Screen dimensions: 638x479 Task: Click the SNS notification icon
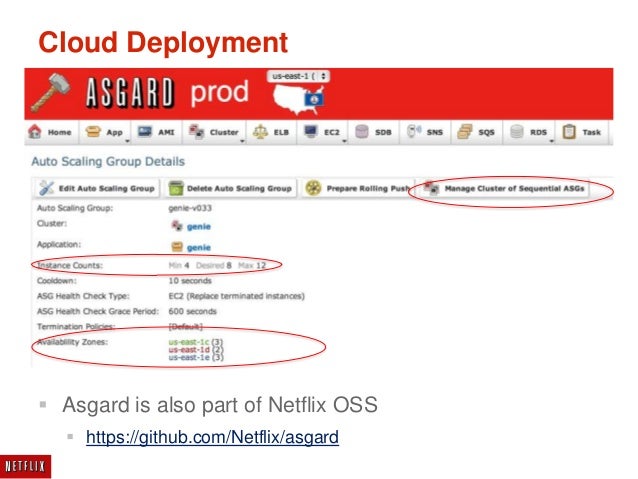click(x=414, y=131)
